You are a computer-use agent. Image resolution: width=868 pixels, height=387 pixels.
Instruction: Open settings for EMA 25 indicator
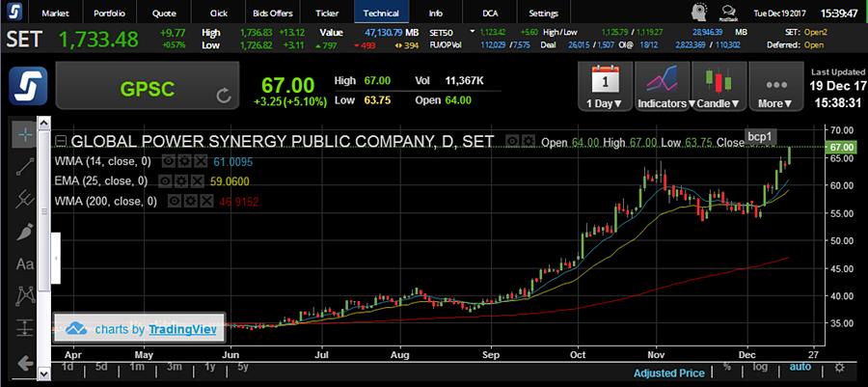[180, 181]
